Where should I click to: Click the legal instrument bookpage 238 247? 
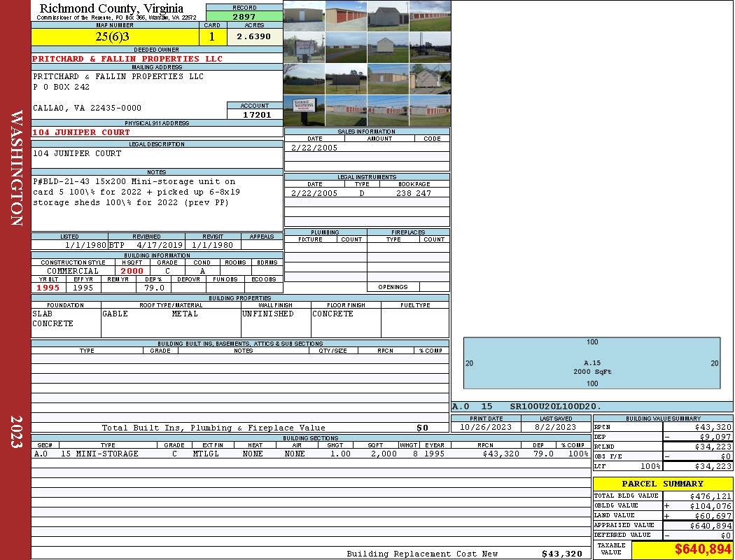pos(413,193)
